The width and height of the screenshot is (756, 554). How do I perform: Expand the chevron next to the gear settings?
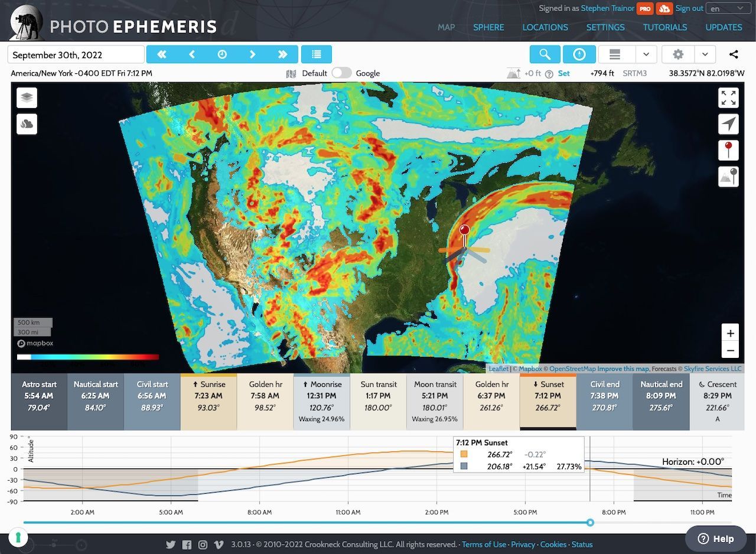coord(705,54)
